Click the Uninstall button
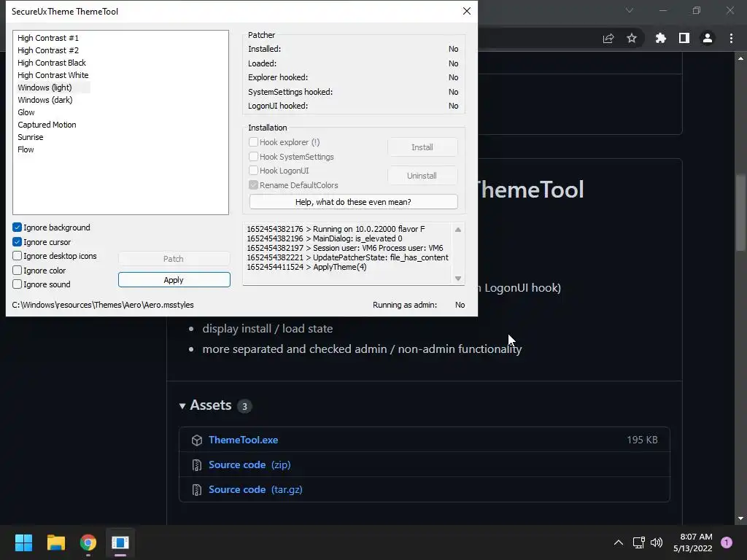The width and height of the screenshot is (747, 560). coord(422,176)
